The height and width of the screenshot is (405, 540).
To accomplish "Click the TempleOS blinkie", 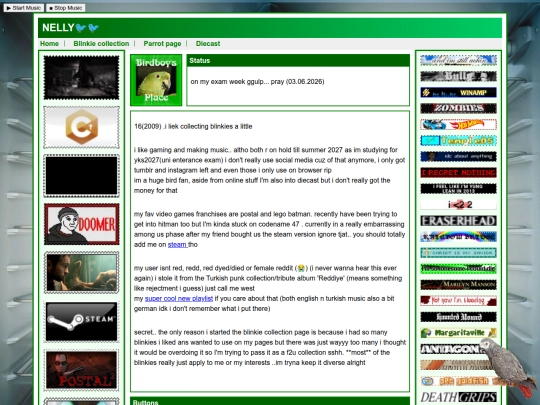I will pyautogui.click(x=458, y=141).
